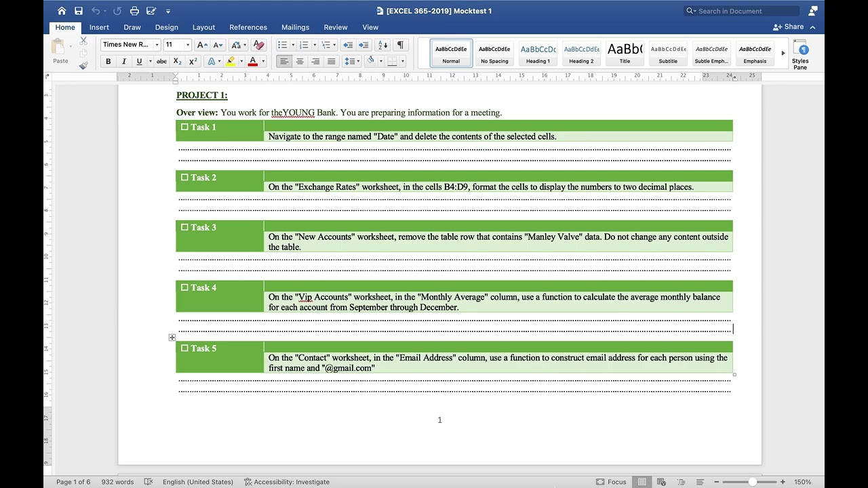
Task: Click the Paste clipboard icon
Action: point(59,46)
